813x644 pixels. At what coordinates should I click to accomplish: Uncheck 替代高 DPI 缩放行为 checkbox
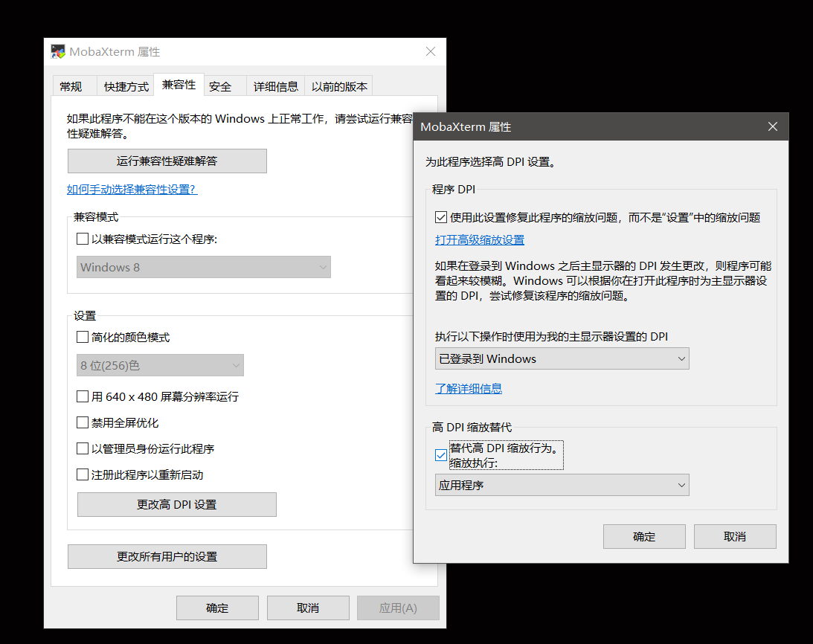(441, 455)
